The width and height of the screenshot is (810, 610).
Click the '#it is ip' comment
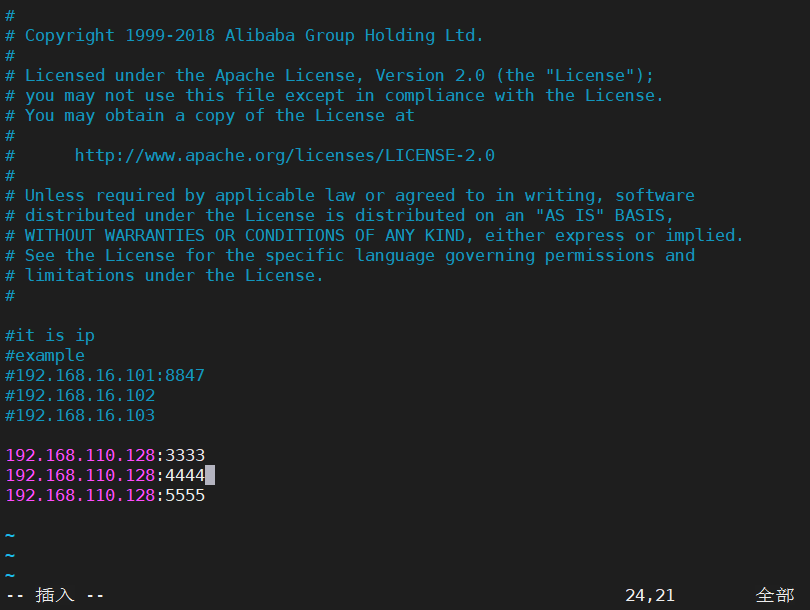coord(50,336)
